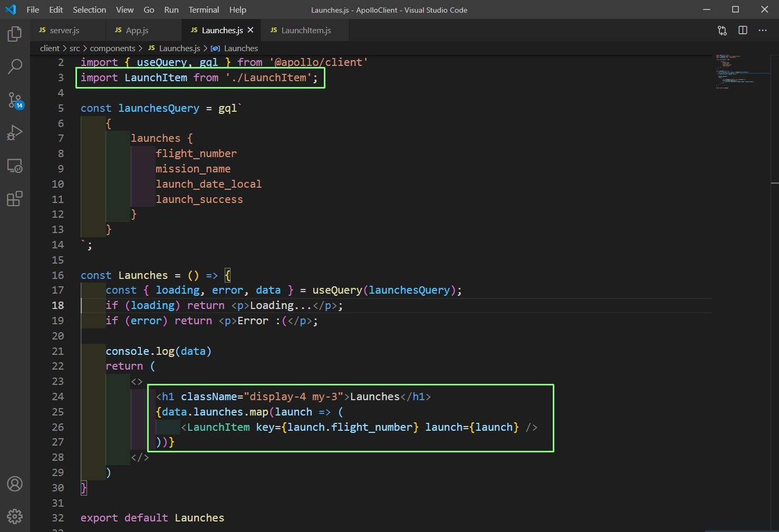Close the Launches.js tab
The image size is (779, 532).
coord(251,30)
